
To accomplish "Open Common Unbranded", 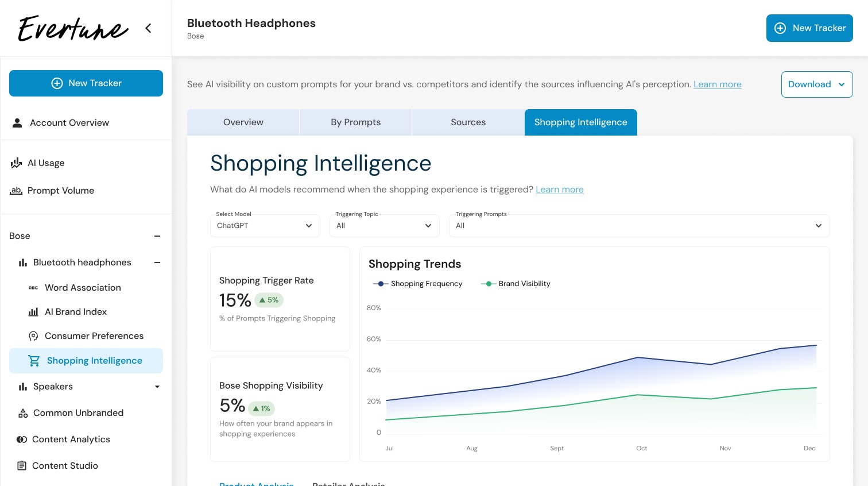I will point(79,413).
